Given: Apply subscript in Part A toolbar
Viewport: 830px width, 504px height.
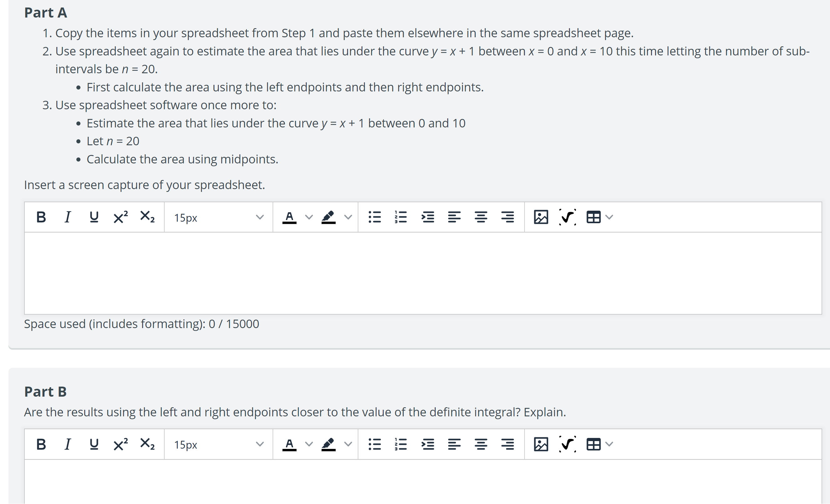Looking at the screenshot, I should pyautogui.click(x=147, y=217).
